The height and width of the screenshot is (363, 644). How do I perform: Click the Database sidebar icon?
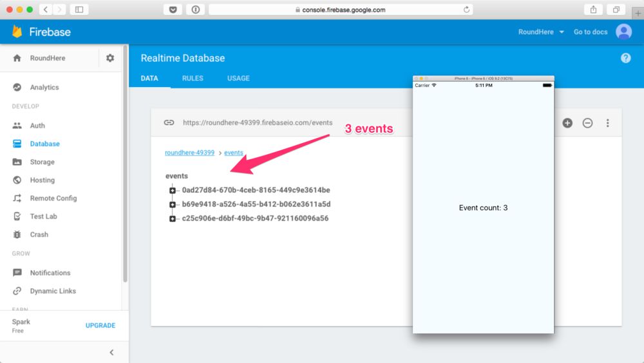pyautogui.click(x=17, y=144)
